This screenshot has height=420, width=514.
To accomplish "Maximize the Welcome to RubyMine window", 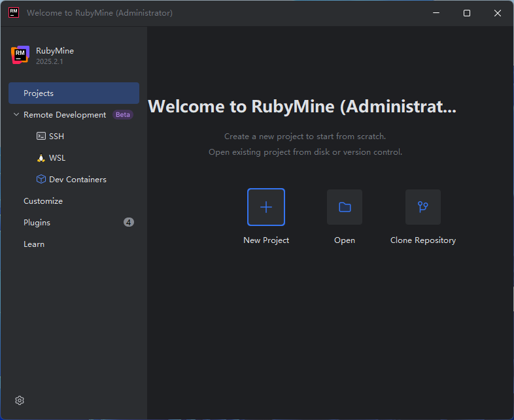I will [467, 13].
